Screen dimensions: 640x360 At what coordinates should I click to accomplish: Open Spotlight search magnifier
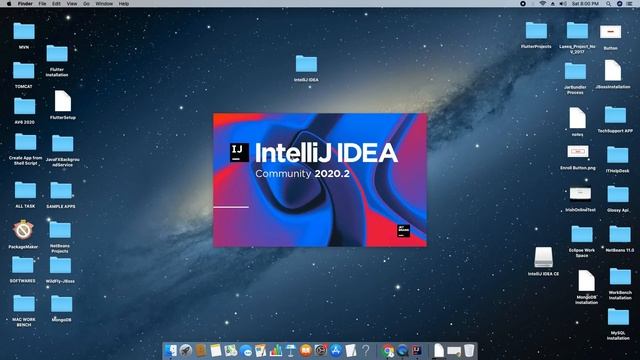tap(609, 4)
